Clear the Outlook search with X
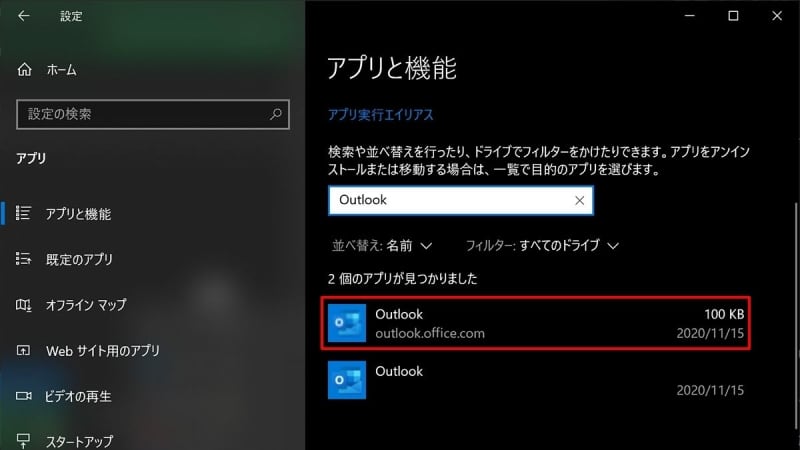Image resolution: width=800 pixels, height=450 pixels. tap(579, 201)
